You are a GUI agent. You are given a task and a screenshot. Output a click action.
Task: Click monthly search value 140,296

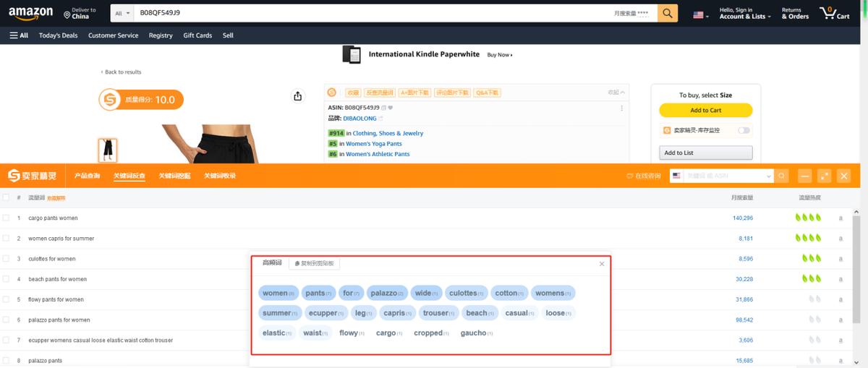(x=743, y=218)
